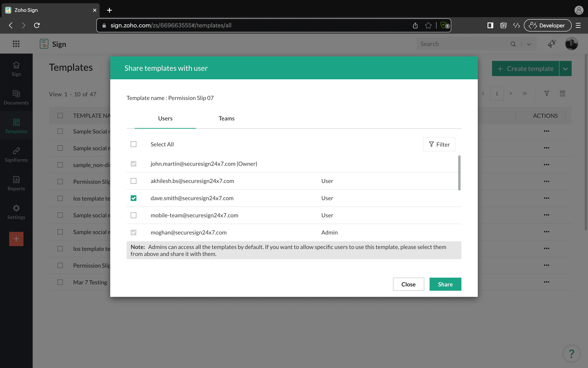
Task: Click the browser profile account icon
Action: 579,10
